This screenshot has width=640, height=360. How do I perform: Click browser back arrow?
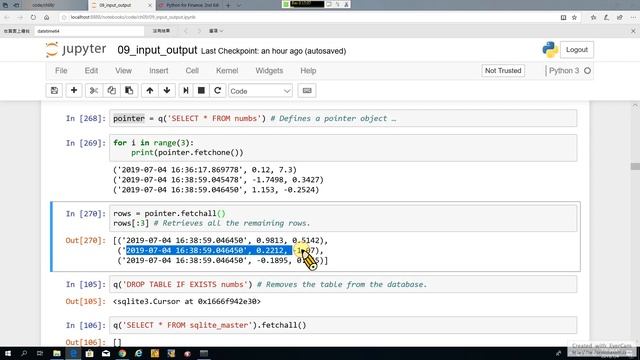point(7,18)
